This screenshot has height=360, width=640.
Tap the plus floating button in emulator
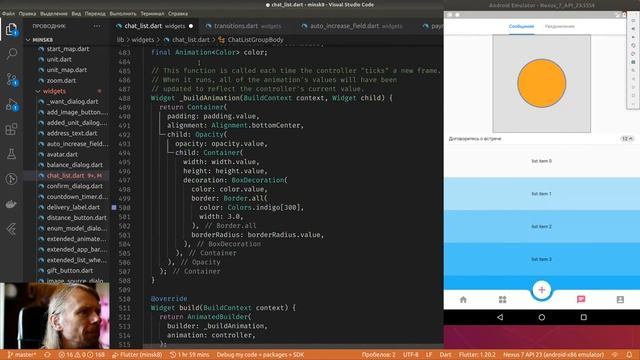click(x=542, y=290)
